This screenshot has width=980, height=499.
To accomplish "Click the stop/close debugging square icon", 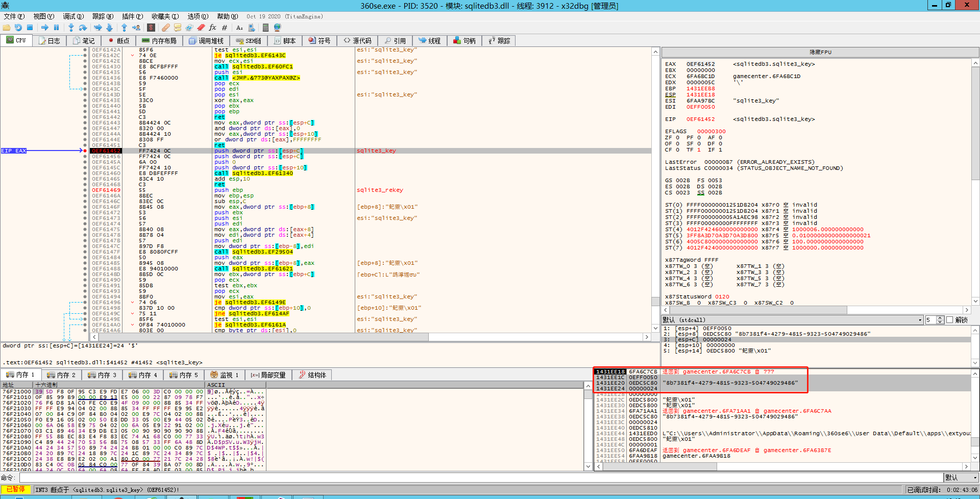I will tap(30, 28).
